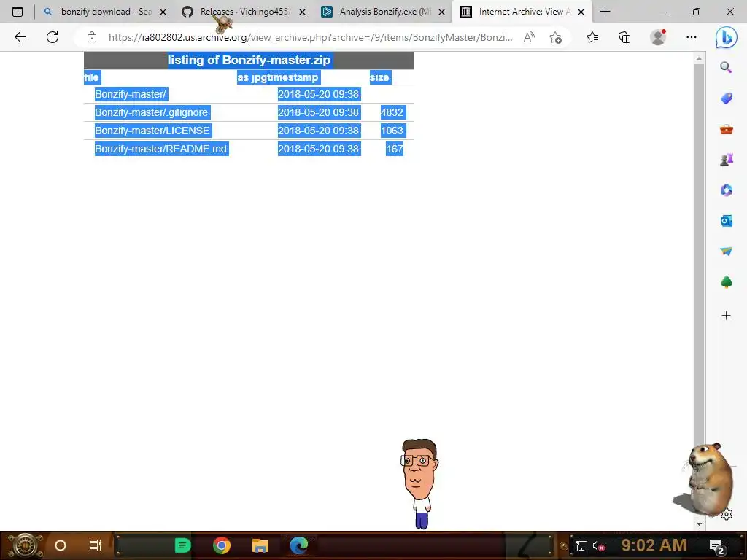Click scrollbar up arrow
This screenshot has height=560, width=747.
tap(699, 58)
